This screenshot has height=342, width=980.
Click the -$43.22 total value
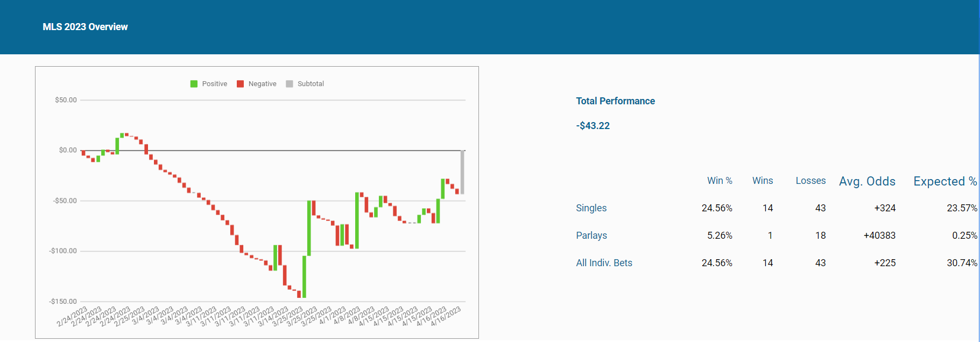coord(593,126)
